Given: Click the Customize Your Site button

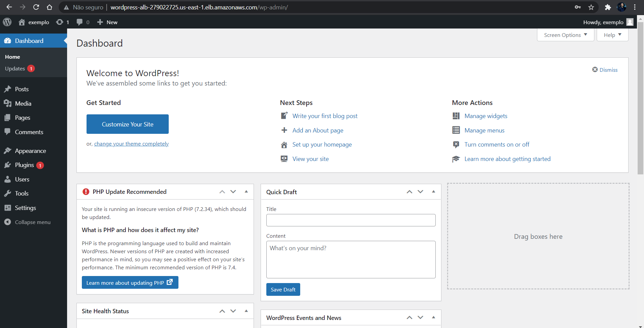Looking at the screenshot, I should [x=127, y=124].
